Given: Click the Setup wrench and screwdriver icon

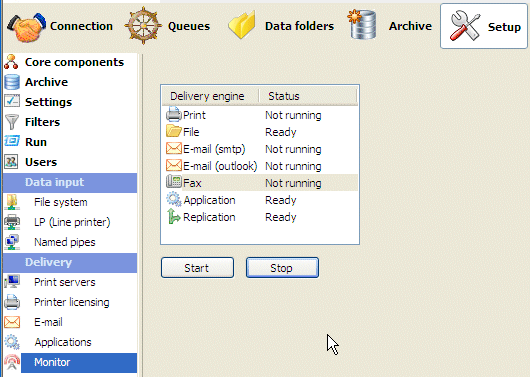Looking at the screenshot, I should click(x=465, y=26).
